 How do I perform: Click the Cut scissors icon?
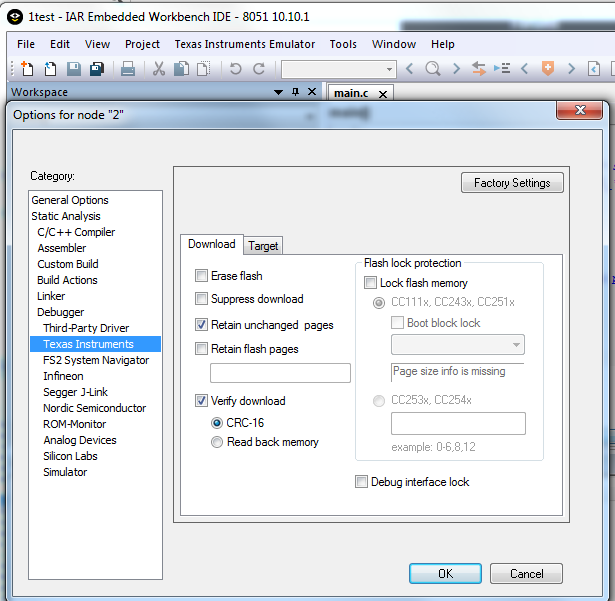click(158, 69)
